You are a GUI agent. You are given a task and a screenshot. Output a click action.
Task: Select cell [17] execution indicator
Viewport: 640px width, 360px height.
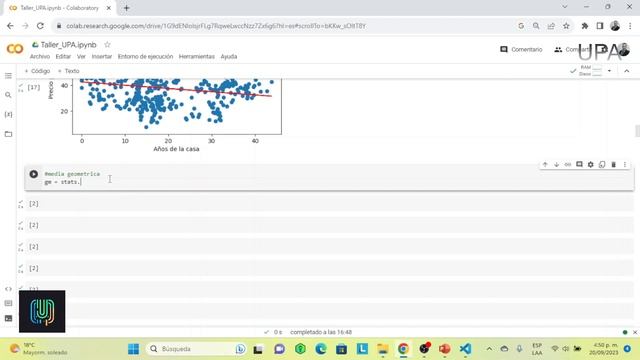click(33, 87)
